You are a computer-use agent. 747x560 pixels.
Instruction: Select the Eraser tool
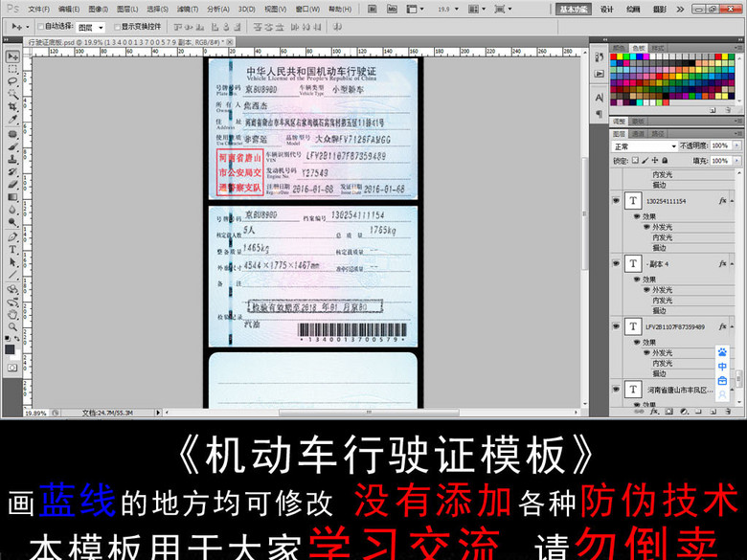coord(12,185)
